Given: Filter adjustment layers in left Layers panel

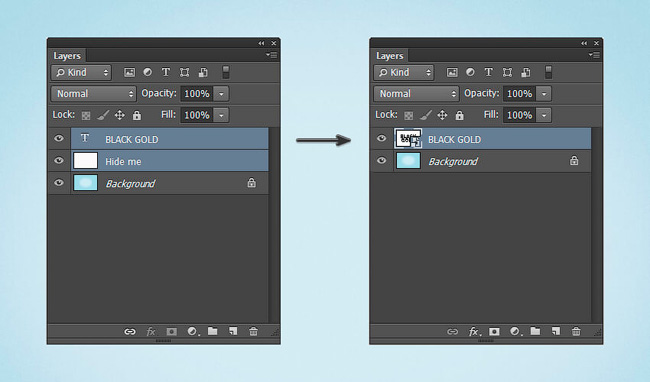Looking at the screenshot, I should point(148,72).
